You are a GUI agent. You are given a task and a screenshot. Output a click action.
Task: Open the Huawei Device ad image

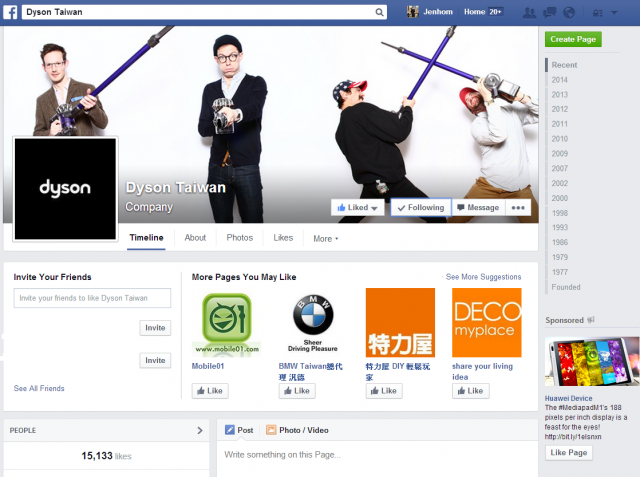(592, 362)
